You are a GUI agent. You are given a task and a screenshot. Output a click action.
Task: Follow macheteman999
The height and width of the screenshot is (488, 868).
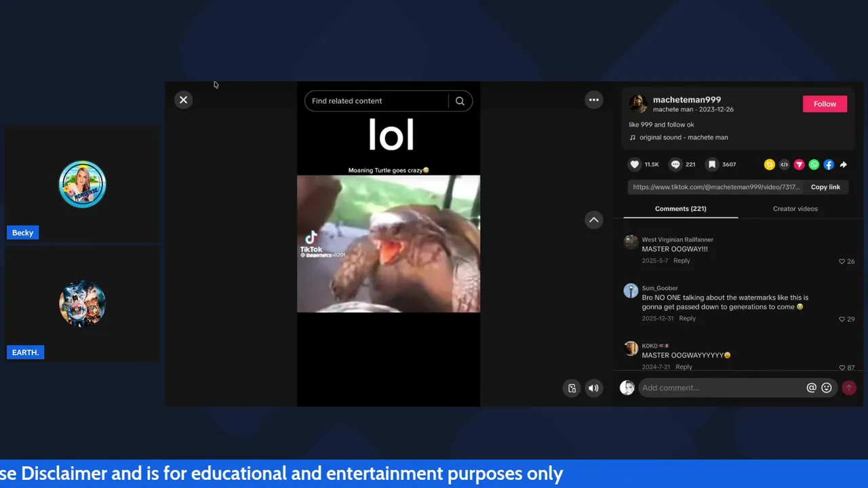point(825,104)
